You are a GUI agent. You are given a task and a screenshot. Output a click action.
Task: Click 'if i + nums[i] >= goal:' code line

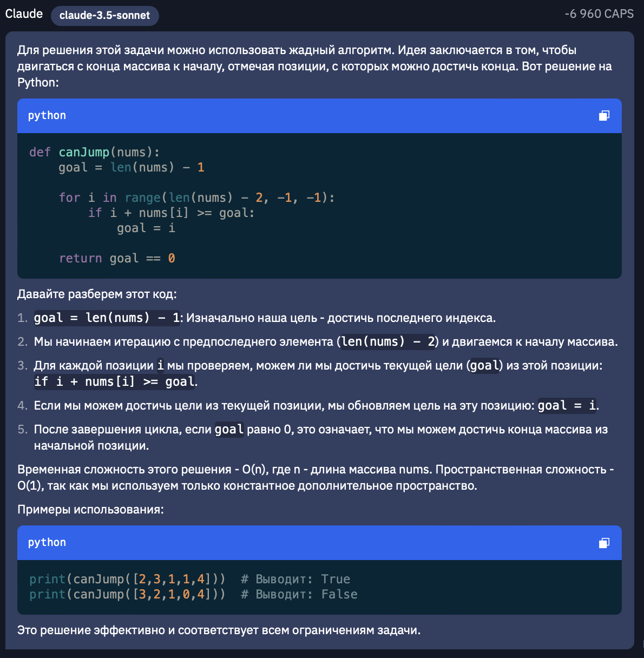(171, 213)
